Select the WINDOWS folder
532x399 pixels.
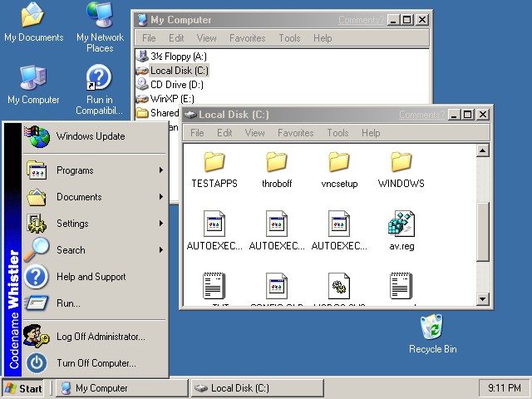coord(401,170)
